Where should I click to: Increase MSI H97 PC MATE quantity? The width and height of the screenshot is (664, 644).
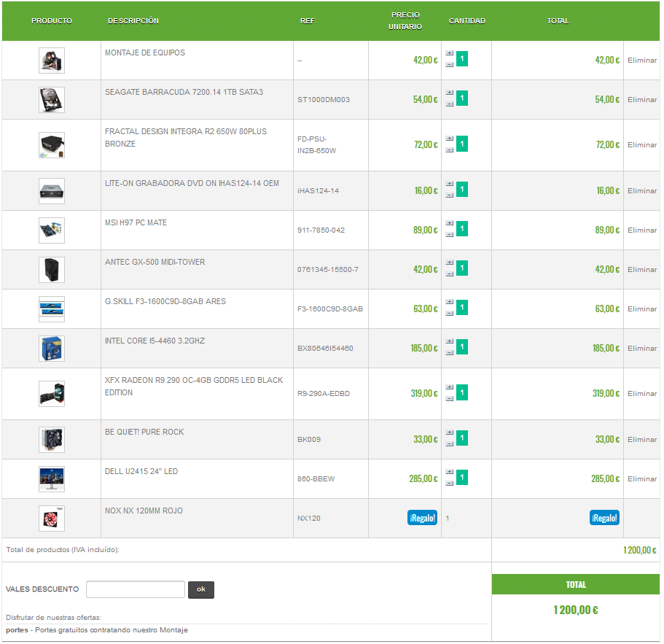click(449, 223)
